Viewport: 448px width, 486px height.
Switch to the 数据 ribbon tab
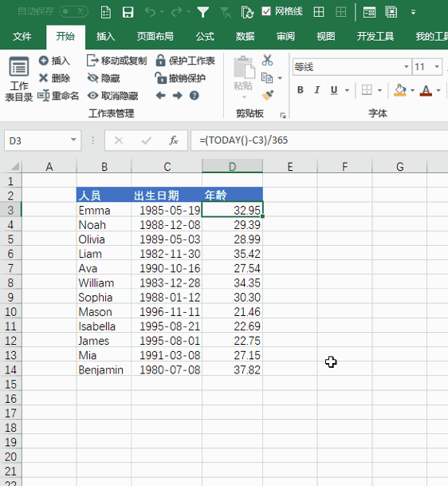[246, 37]
